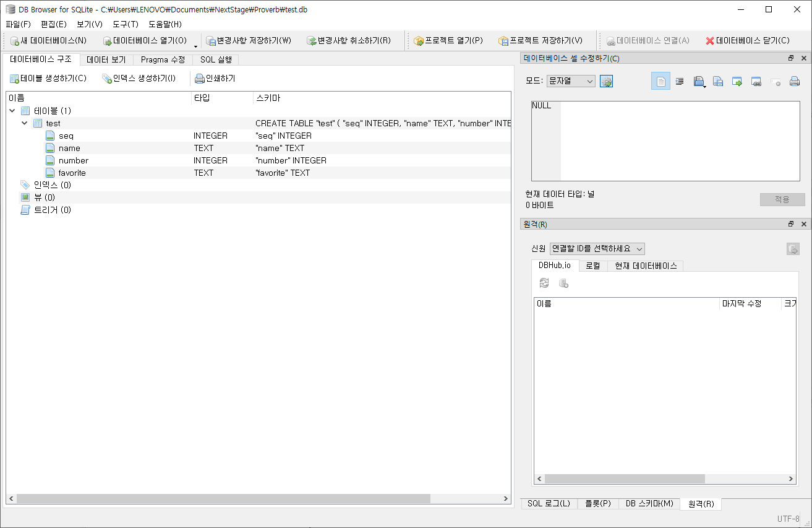Screen dimensions: 812x528
Task: Open a project with 프로젝트 열기
Action: coord(448,41)
